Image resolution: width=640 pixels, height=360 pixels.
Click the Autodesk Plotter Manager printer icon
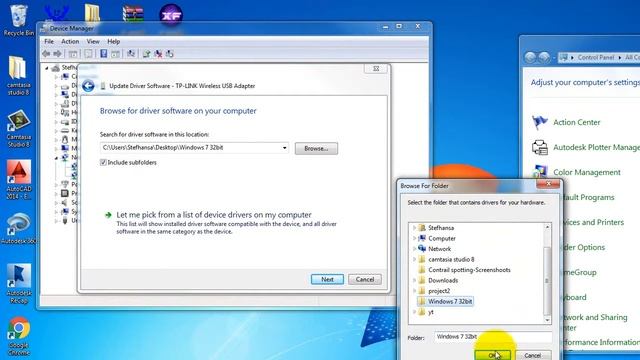point(540,147)
